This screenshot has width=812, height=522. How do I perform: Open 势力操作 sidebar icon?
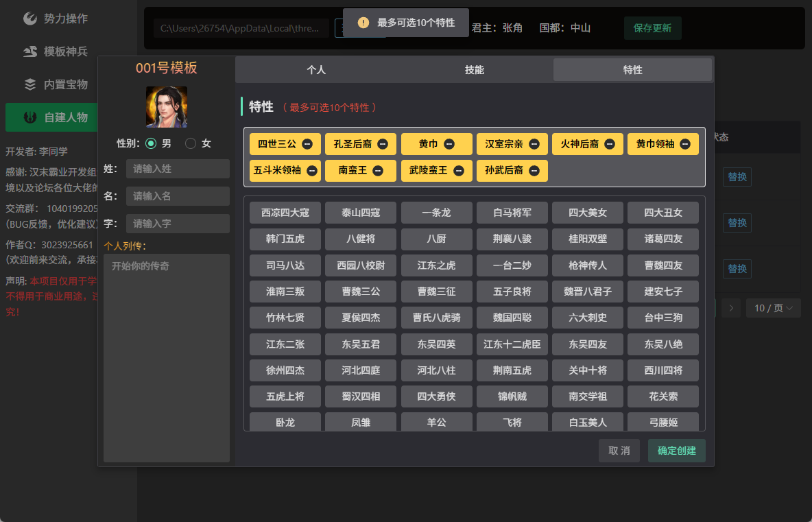tap(30, 19)
